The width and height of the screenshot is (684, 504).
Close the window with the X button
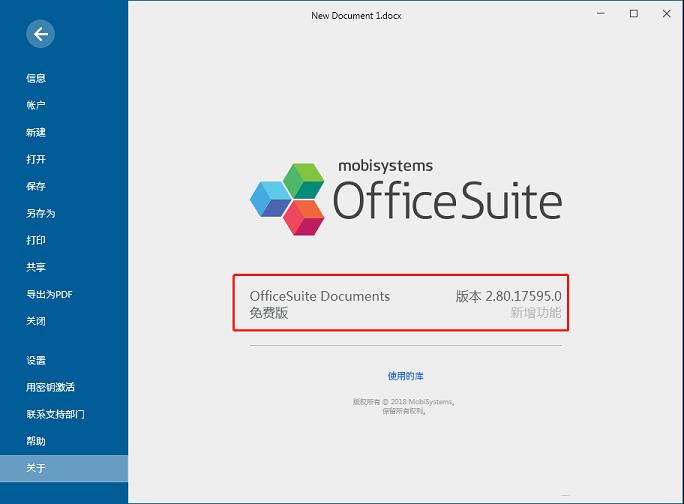click(665, 14)
